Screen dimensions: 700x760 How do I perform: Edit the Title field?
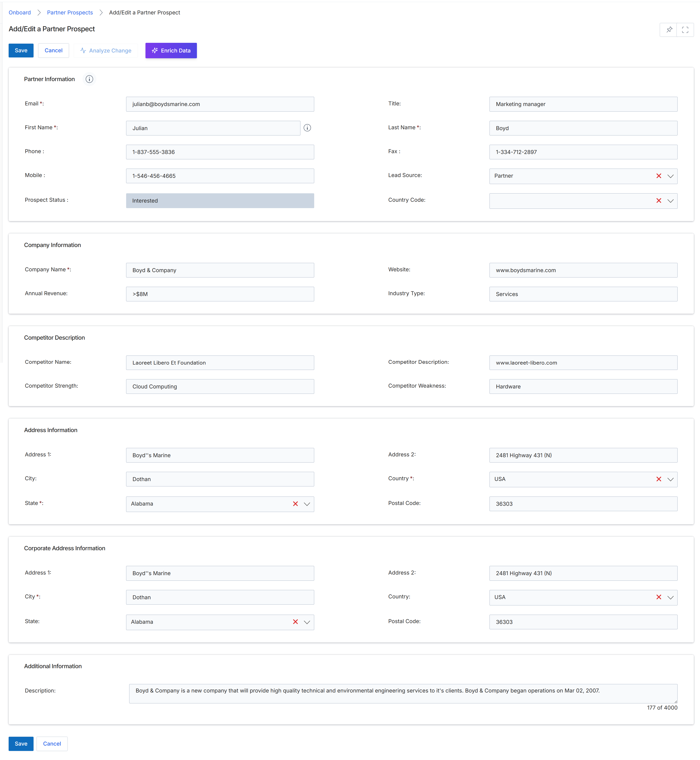coord(583,104)
